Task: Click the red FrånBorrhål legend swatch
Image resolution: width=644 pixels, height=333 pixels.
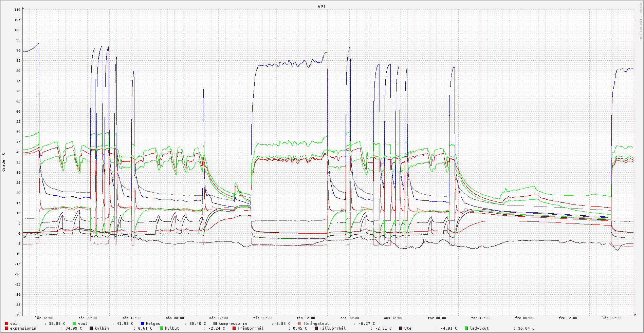Action: coord(234,328)
